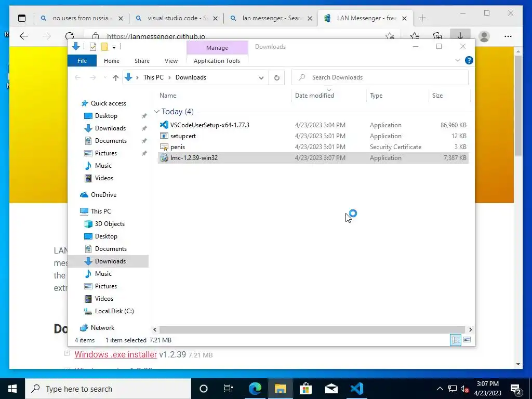
Task: Select This PC in navigation pane
Action: click(101, 211)
